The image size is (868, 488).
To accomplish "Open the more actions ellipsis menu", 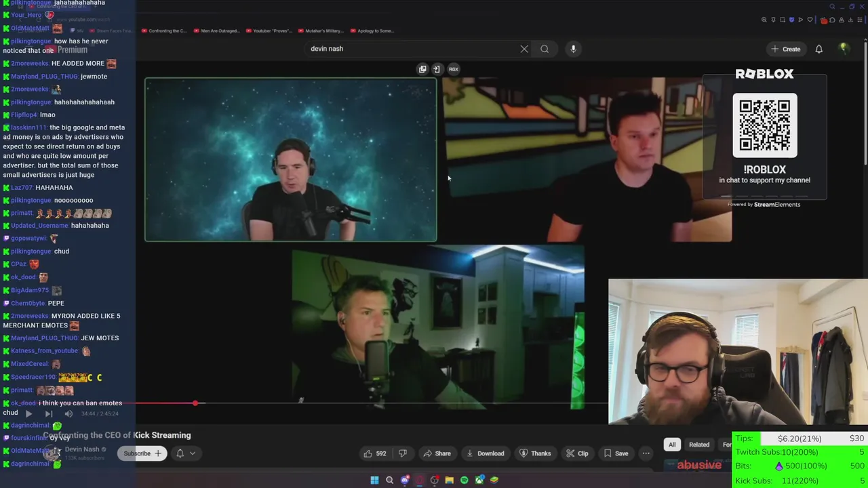I will click(x=646, y=453).
